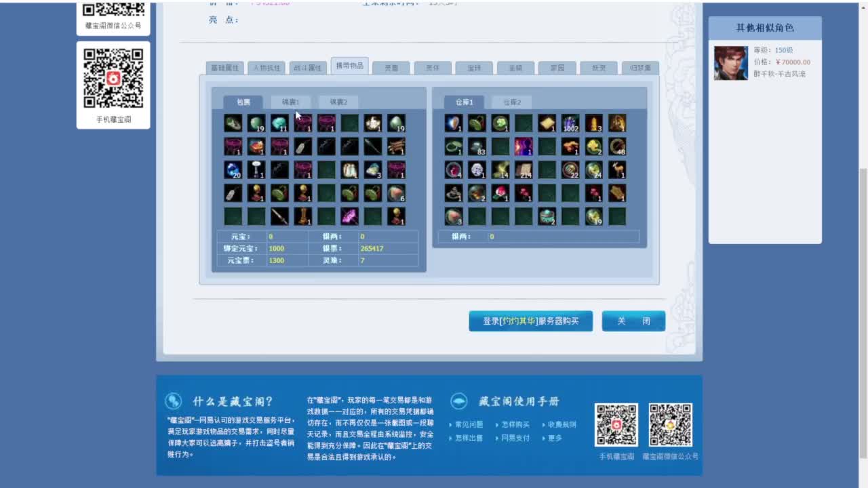Switch to the 仓库2 warehouse tab
Image resolution: width=868 pixels, height=488 pixels.
pyautogui.click(x=512, y=102)
